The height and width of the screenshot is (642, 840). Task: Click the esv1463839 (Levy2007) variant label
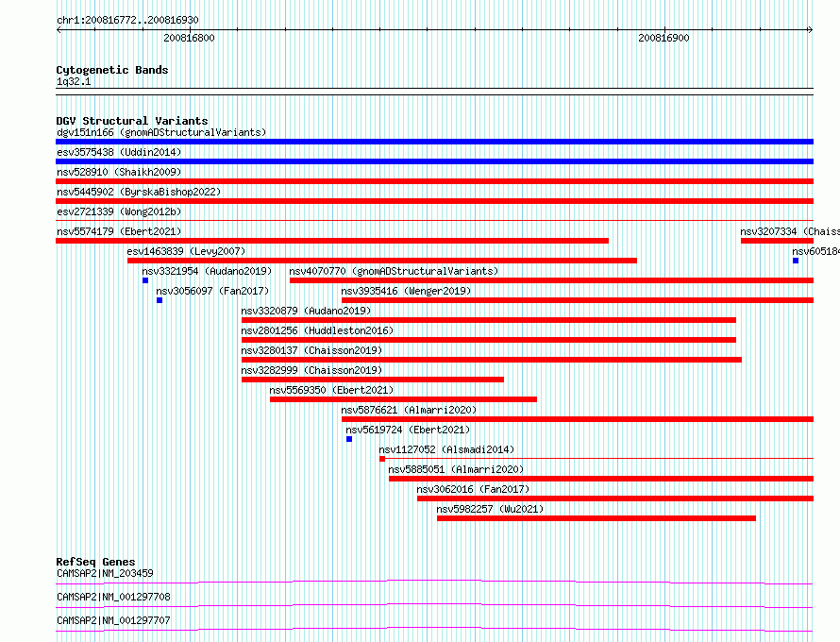click(x=186, y=251)
